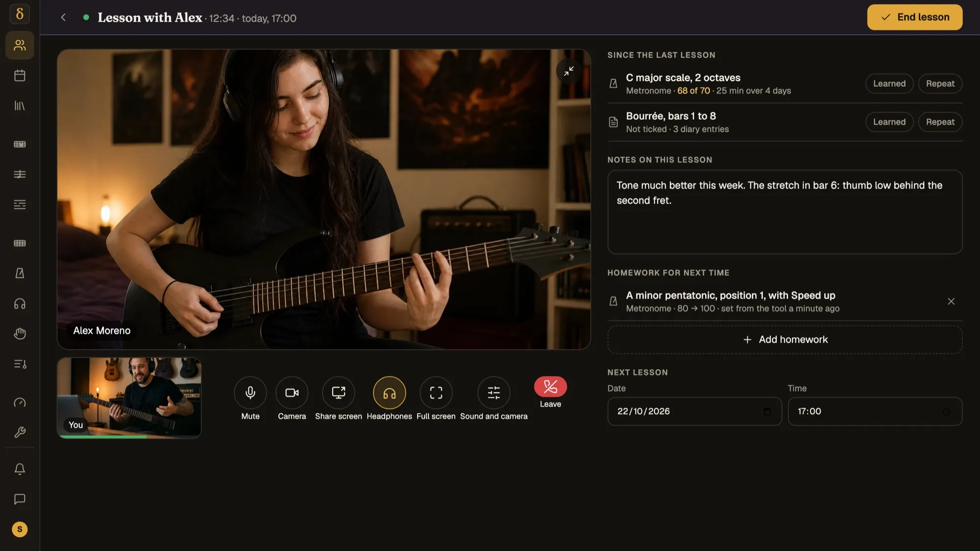Go back with the header arrow
Image resolution: width=980 pixels, height=551 pixels.
click(x=63, y=18)
